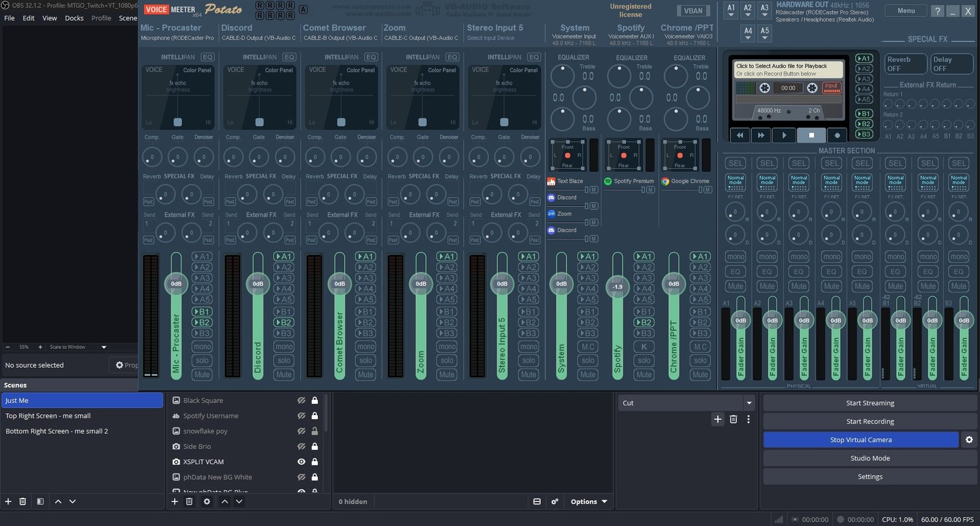
Task: Stop the Voicemeeter cassette recorder
Action: [x=812, y=135]
